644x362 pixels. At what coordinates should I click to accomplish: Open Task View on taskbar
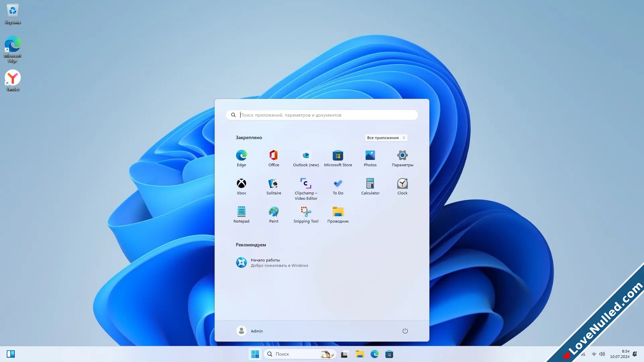coord(345,354)
